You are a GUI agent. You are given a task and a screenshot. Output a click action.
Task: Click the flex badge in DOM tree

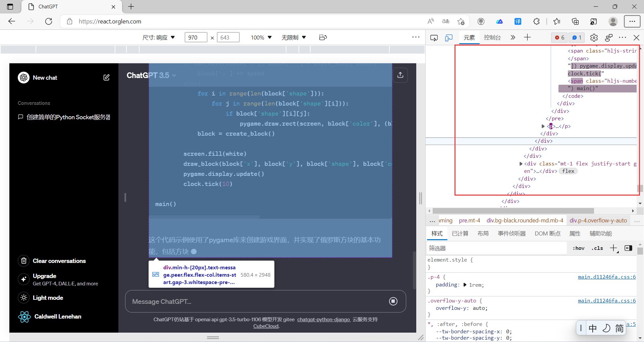(568, 171)
